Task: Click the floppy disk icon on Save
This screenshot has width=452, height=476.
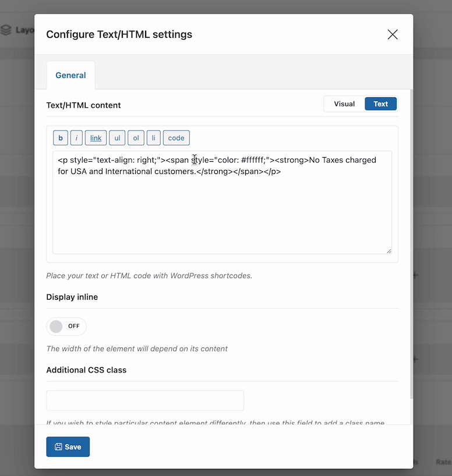Action: pos(58,447)
